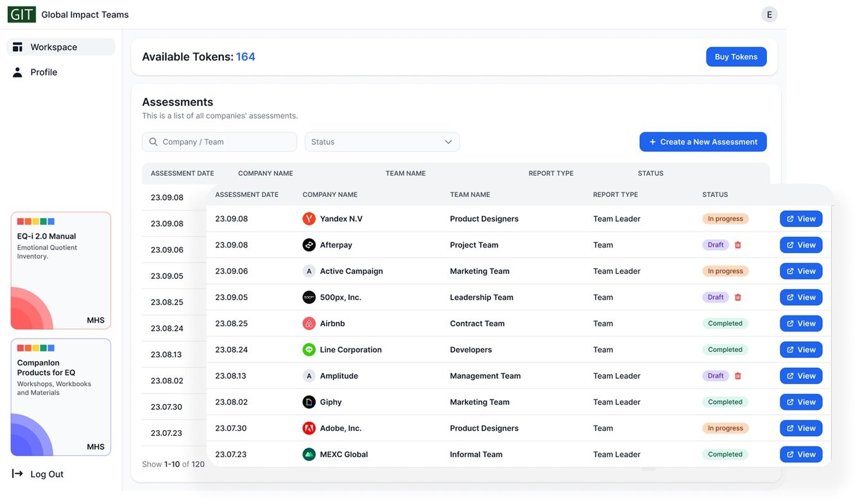
Task: Click the Adobe, Inc. logo icon
Action: (x=309, y=428)
